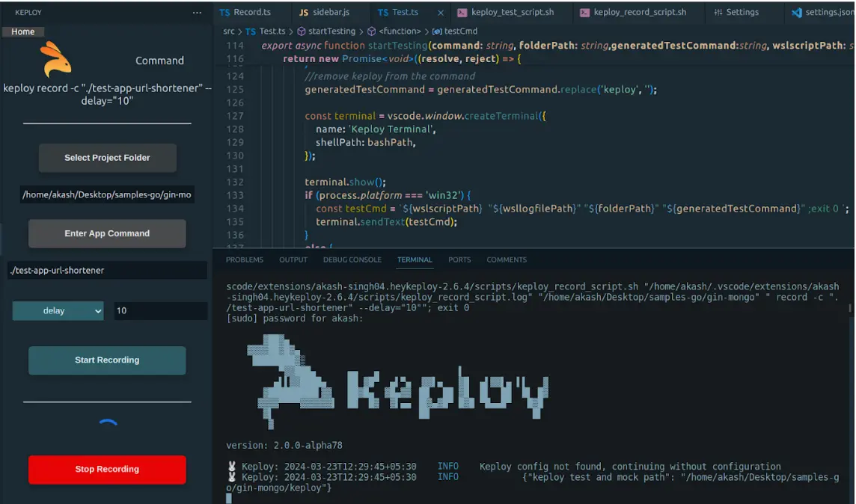The width and height of the screenshot is (856, 504).
Task: Open the Keploy panel more actions ellipsis
Action: point(197,12)
